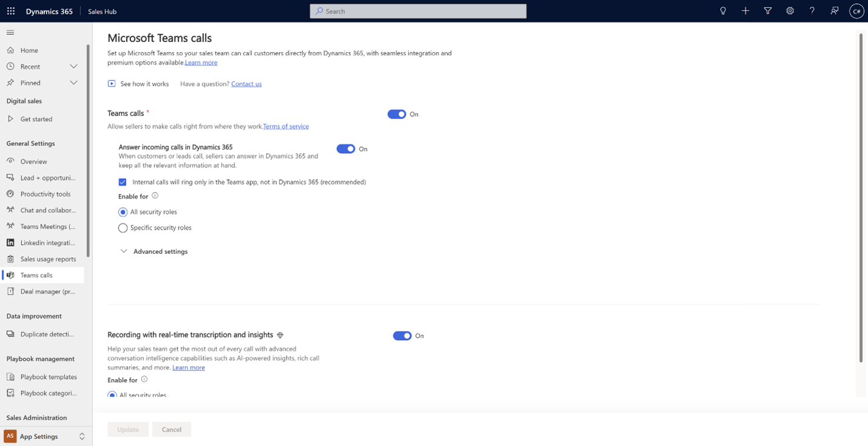Click the premium diamond icon beside Recording

pyautogui.click(x=280, y=335)
